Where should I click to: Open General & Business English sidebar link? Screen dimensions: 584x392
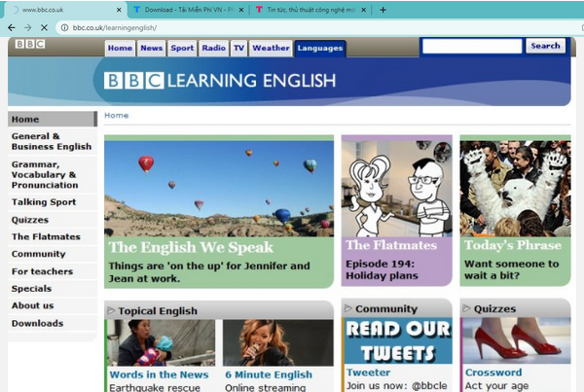(x=52, y=141)
